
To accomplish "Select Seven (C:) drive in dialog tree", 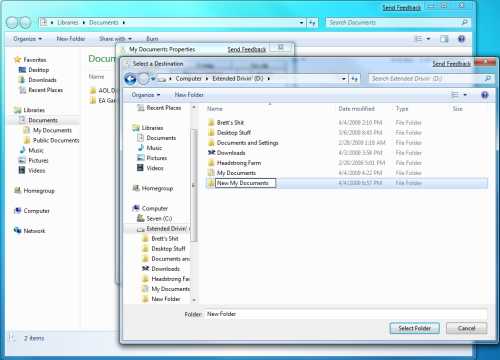I will [x=159, y=219].
